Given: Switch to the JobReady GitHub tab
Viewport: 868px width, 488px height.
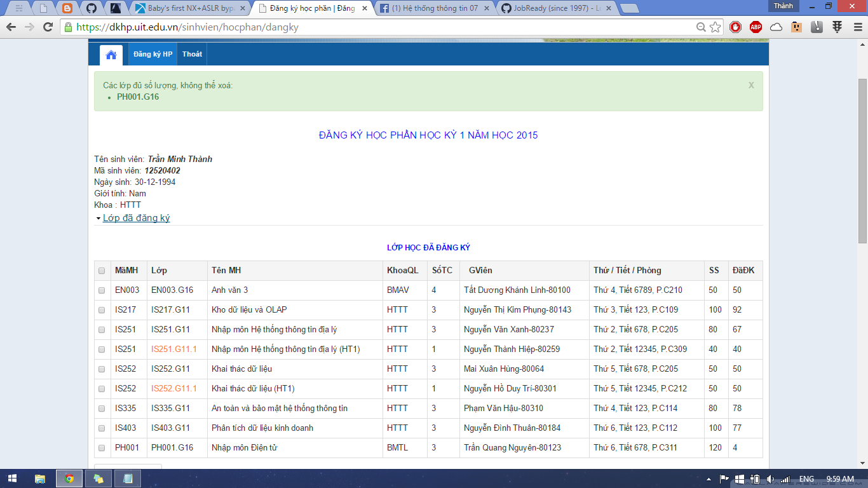Looking at the screenshot, I should 553,8.
